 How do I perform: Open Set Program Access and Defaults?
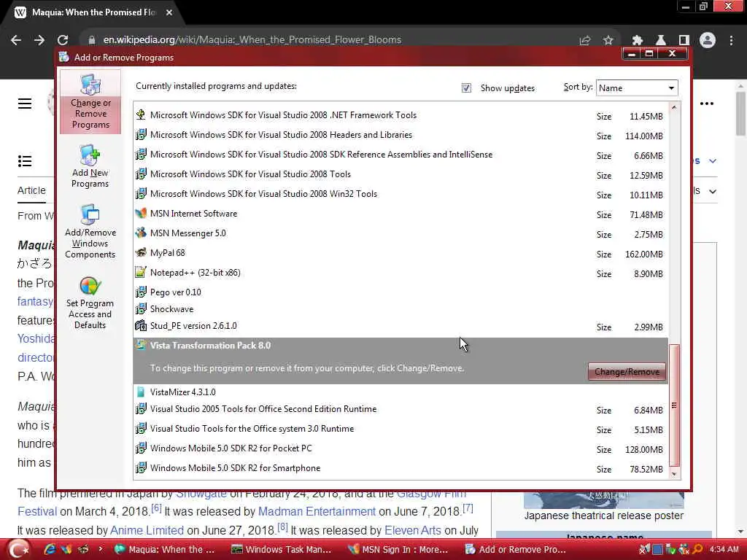pos(90,303)
